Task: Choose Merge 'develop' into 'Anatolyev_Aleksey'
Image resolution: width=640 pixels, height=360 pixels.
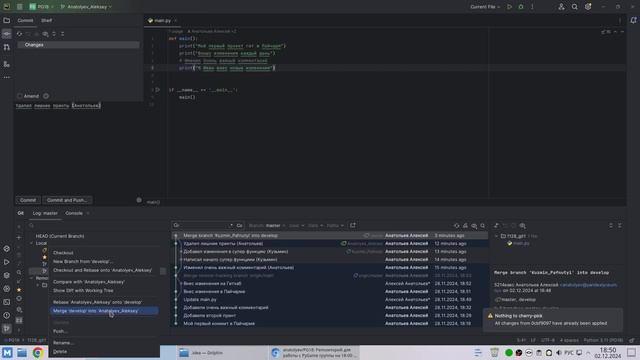Action: [x=104, y=311]
